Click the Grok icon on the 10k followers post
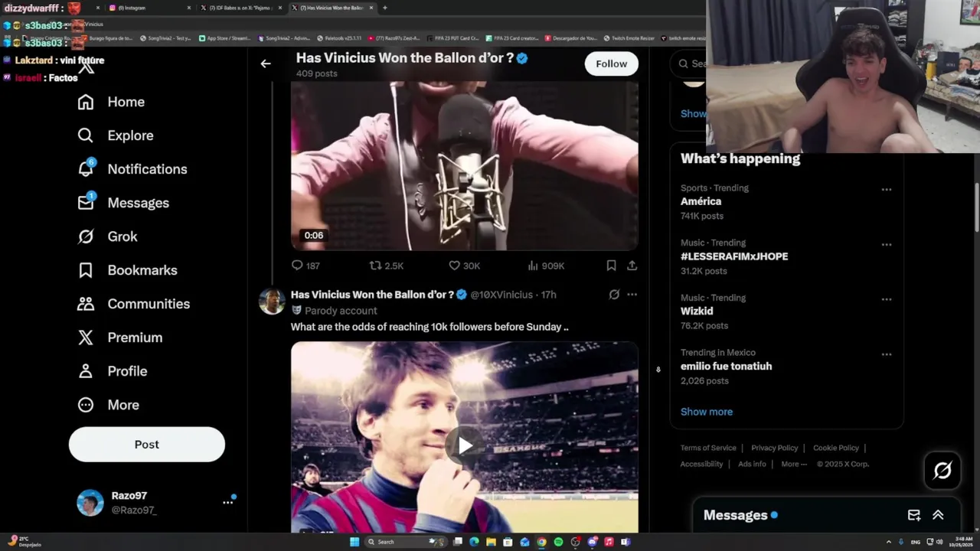980x551 pixels. click(614, 295)
